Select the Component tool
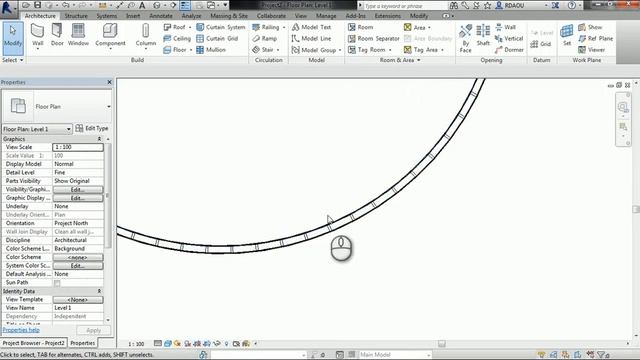 pyautogui.click(x=110, y=36)
